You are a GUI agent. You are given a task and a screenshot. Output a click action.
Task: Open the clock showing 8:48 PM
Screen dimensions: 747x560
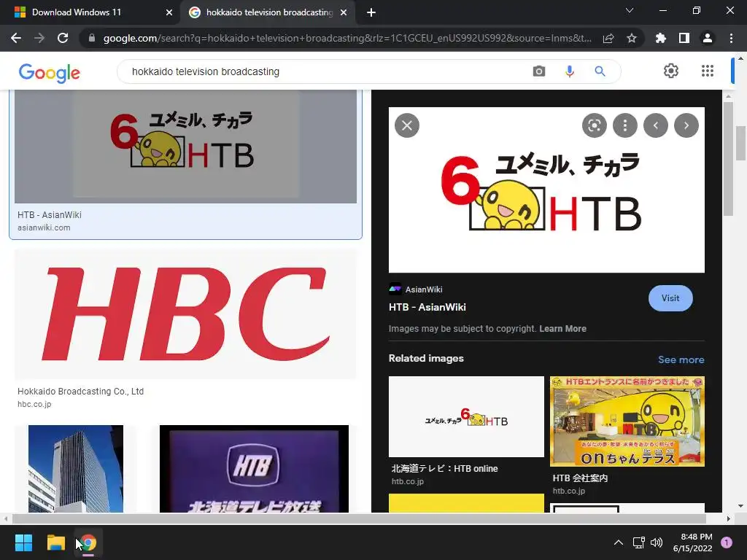(693, 542)
